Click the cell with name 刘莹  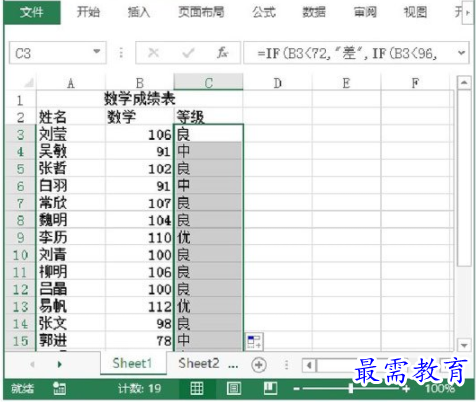[71, 134]
